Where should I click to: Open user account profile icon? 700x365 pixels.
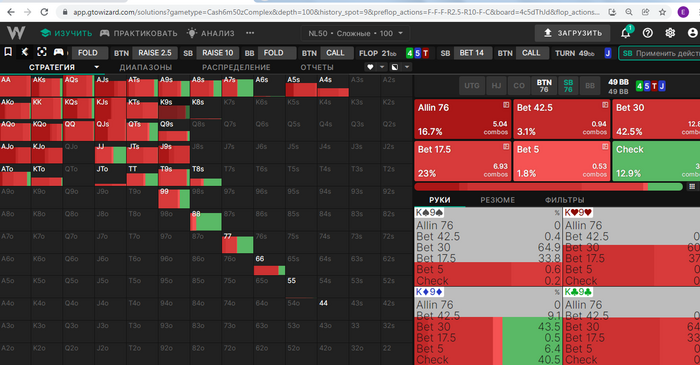tap(692, 33)
